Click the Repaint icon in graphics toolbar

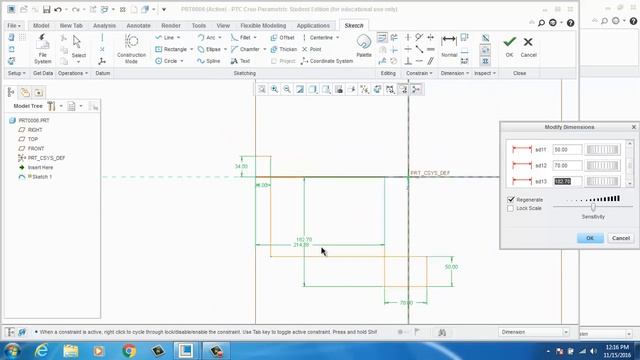tap(300, 89)
